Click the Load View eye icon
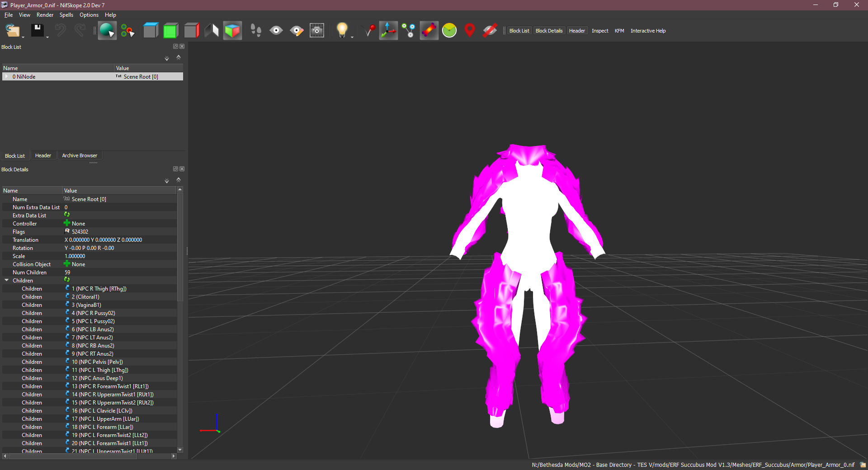Screen dimensions: 868x470 click(x=276, y=31)
